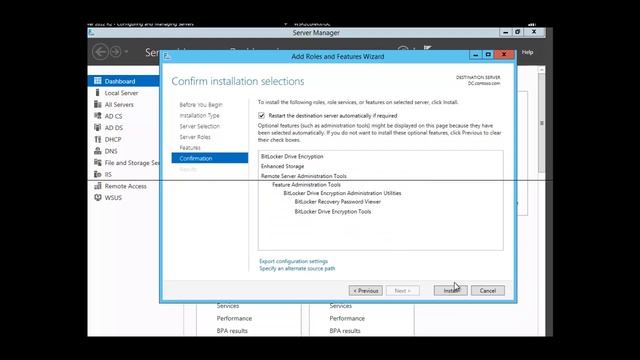
Task: Click the notifications flag icon in Server Manager
Action: [427, 49]
